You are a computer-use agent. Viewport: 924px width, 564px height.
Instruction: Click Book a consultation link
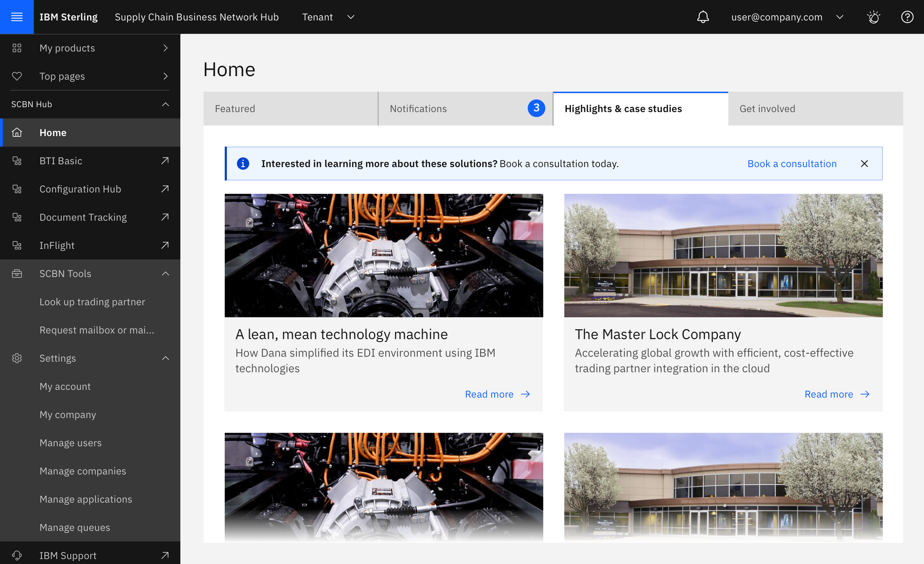[x=792, y=163]
